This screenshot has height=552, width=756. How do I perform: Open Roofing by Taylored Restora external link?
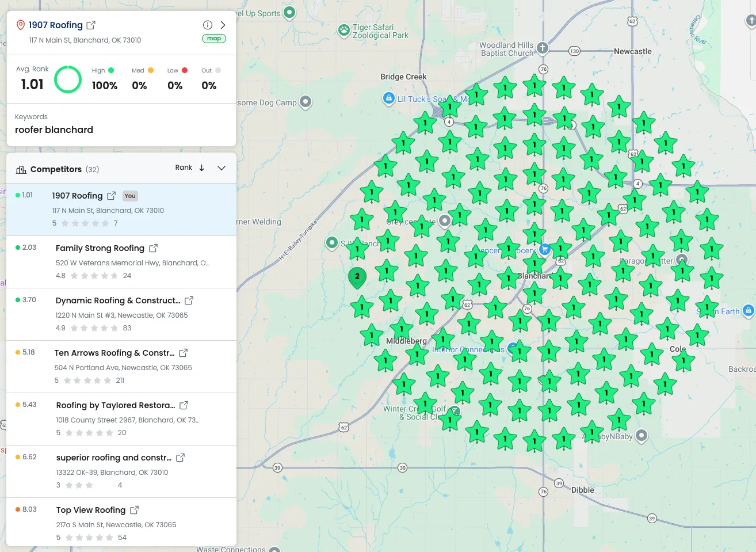pos(184,405)
